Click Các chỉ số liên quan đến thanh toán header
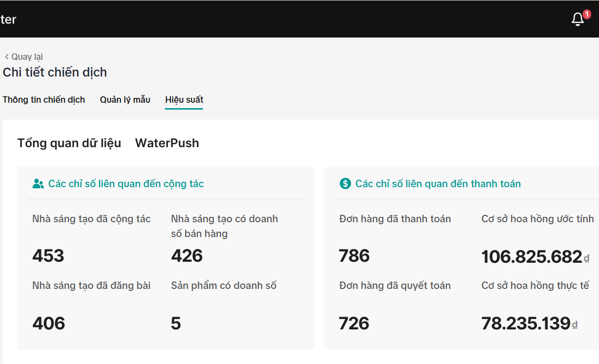The height and width of the screenshot is (364, 599). (x=438, y=184)
